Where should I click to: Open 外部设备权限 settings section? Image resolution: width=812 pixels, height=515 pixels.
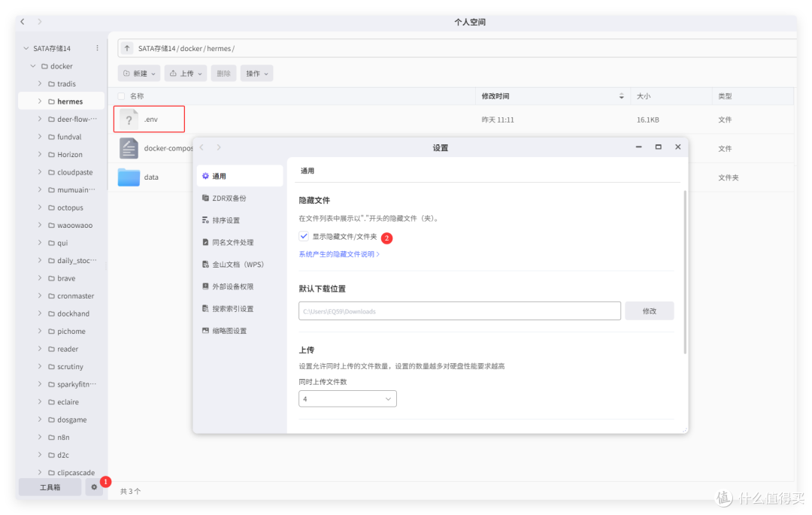(x=240, y=286)
